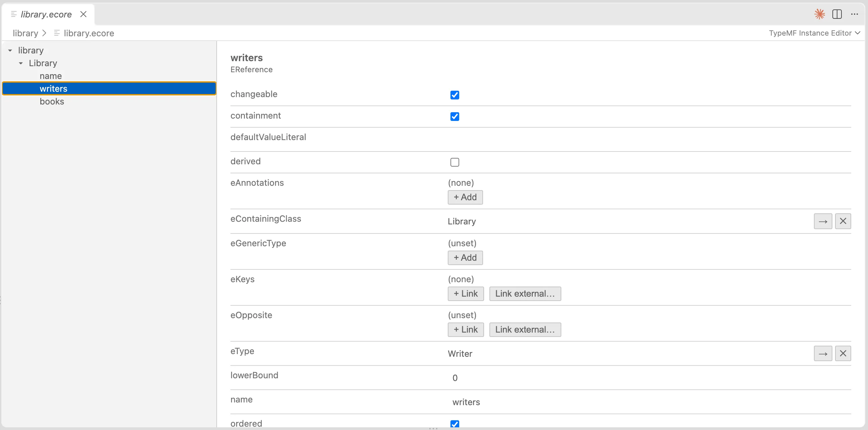Click Link external for eOpposite
The width and height of the screenshot is (868, 430).
pos(525,330)
